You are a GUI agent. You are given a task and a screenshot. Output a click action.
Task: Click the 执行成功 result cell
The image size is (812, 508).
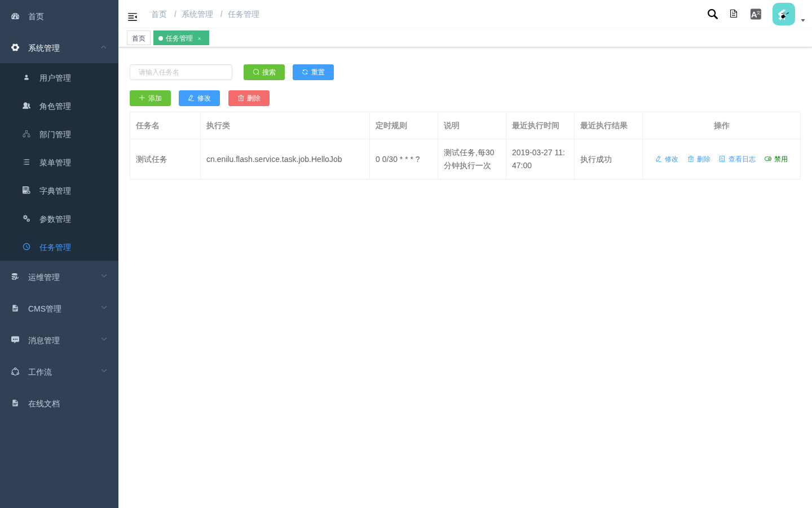click(x=608, y=159)
